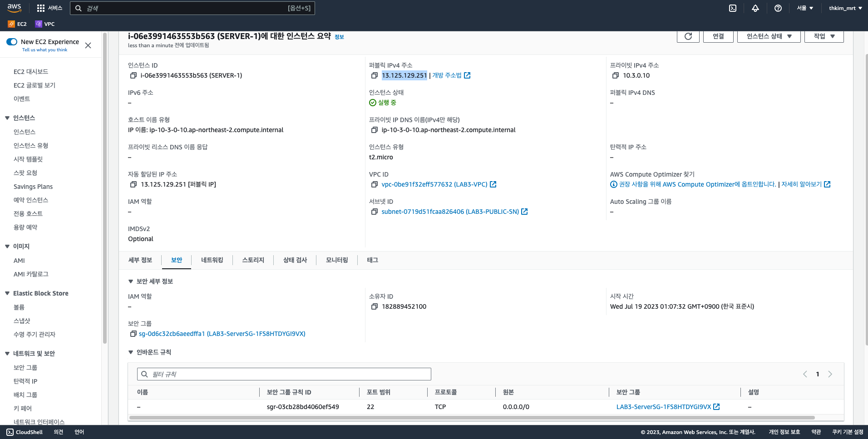Open VPC shortcut in favorites bar
The image size is (868, 439).
45,24
